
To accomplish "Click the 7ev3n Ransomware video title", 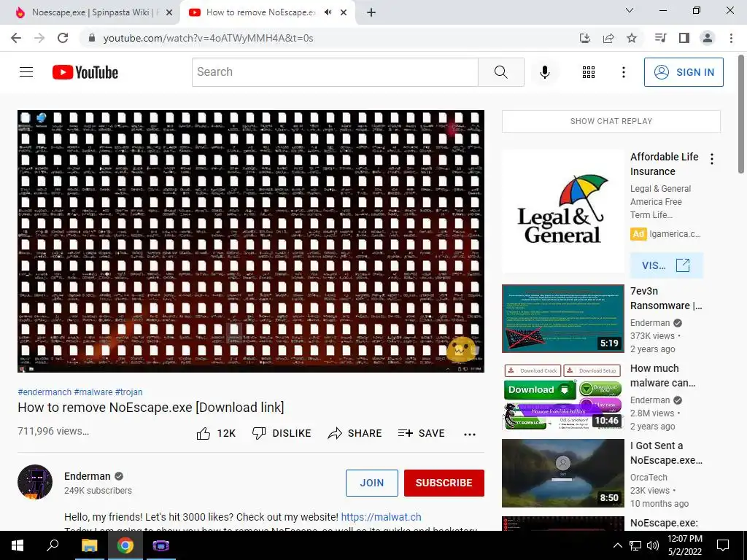I will pos(666,298).
